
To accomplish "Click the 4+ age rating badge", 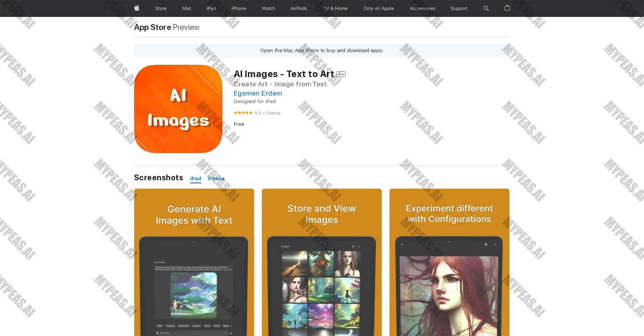I will (x=341, y=74).
